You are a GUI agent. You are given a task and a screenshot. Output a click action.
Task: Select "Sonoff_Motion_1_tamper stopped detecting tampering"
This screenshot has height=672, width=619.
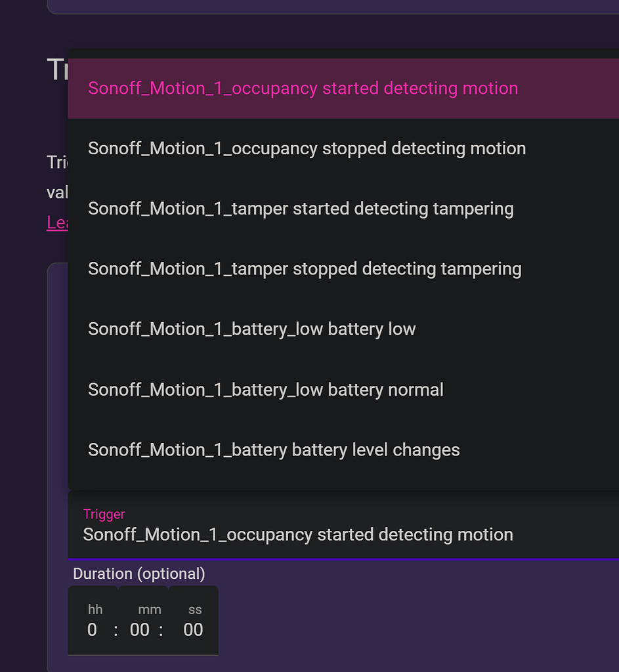tap(304, 268)
